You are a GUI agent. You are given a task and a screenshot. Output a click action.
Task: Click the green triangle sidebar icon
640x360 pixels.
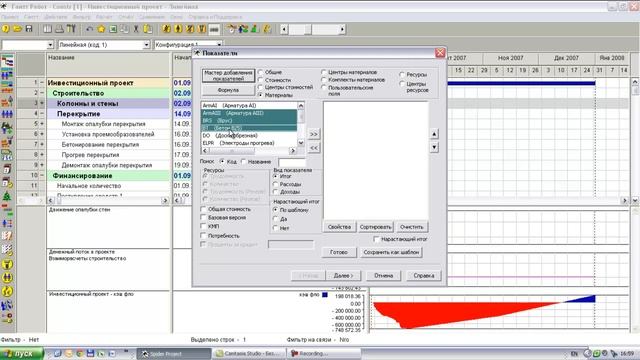tap(7, 196)
